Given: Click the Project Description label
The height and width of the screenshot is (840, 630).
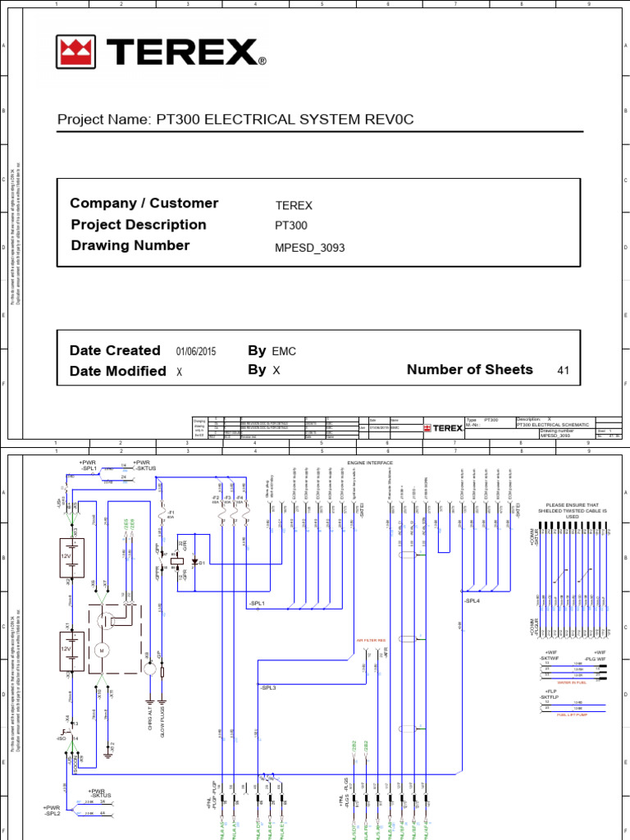Looking at the screenshot, I should (x=138, y=225).
